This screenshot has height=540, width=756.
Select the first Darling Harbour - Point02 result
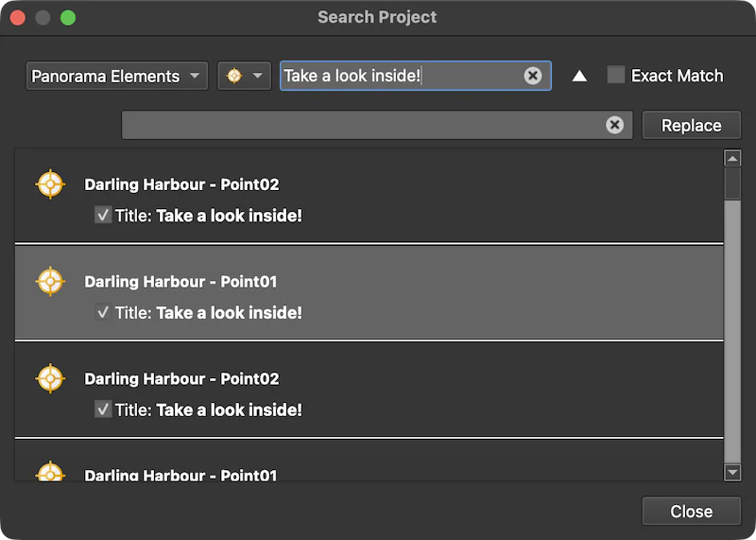tap(369, 195)
